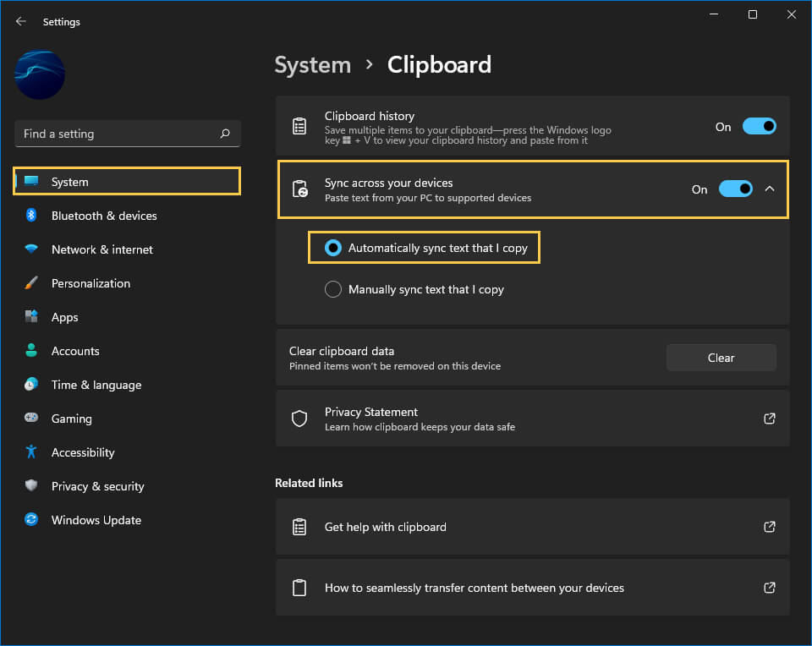This screenshot has width=812, height=646.
Task: Go to Network & internet
Action: click(128, 249)
